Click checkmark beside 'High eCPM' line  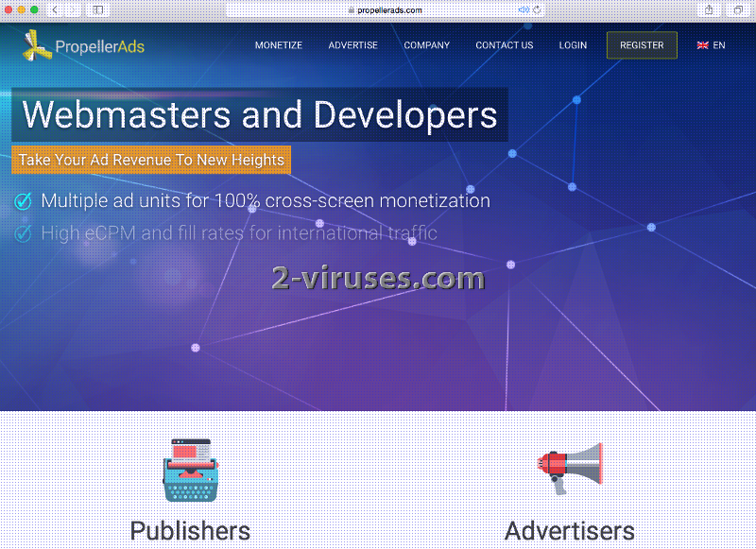(23, 233)
